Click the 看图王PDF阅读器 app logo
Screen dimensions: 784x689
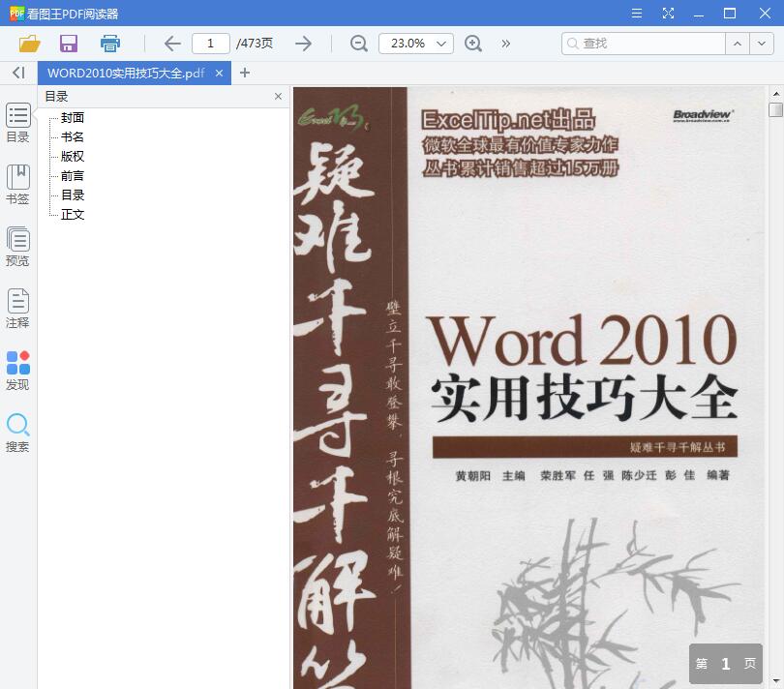point(16,14)
